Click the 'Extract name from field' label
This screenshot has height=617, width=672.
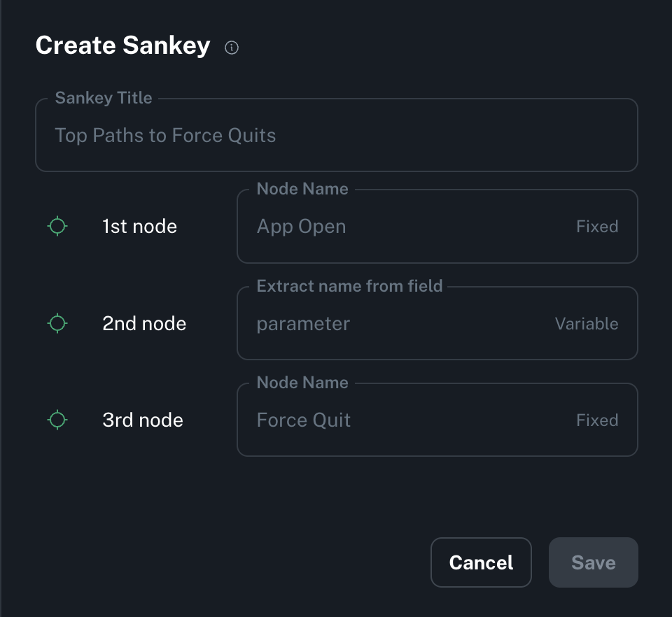(349, 285)
